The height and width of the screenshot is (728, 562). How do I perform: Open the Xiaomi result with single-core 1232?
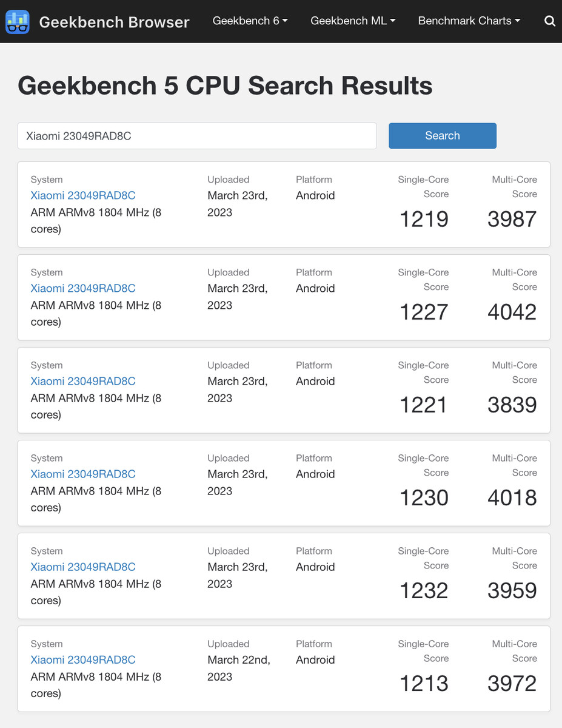point(83,567)
